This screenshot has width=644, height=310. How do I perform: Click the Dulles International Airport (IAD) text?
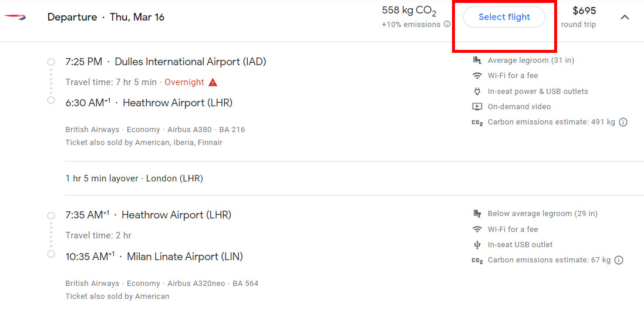point(190,62)
